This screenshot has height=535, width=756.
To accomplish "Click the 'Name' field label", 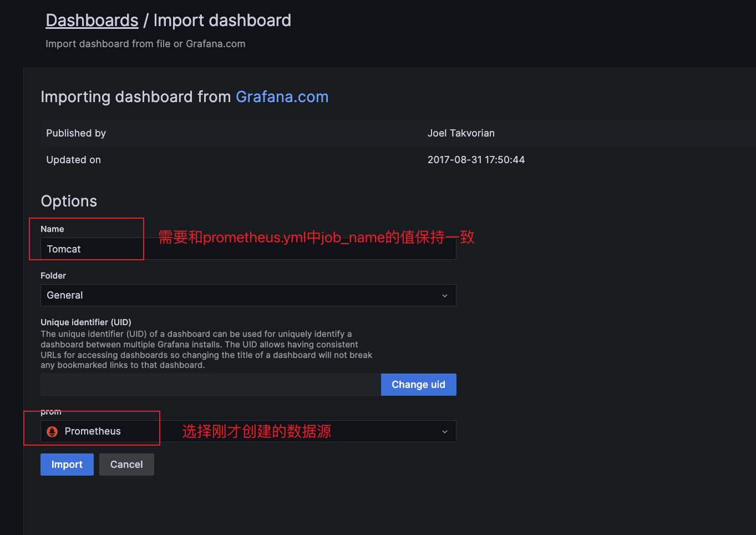I will 52,229.
